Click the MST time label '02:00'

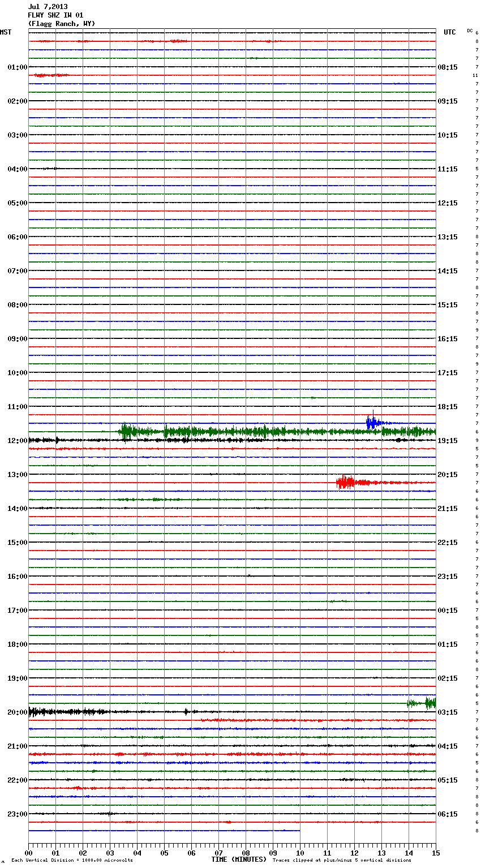point(18,101)
